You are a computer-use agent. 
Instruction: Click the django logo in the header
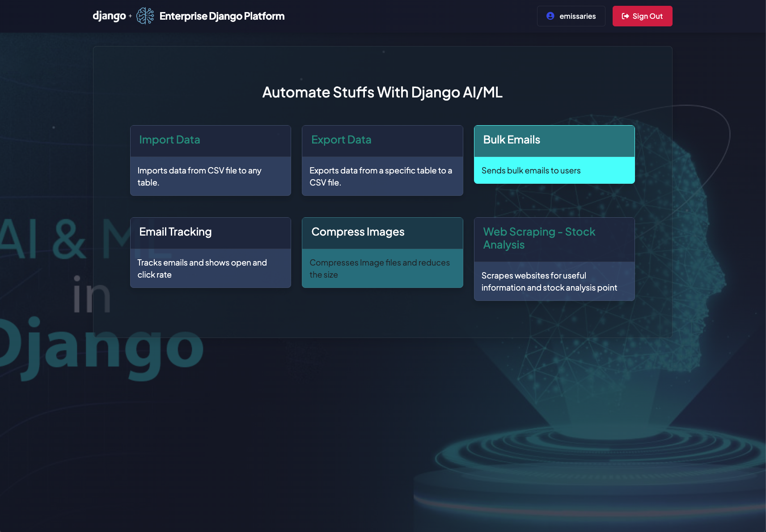click(x=109, y=16)
